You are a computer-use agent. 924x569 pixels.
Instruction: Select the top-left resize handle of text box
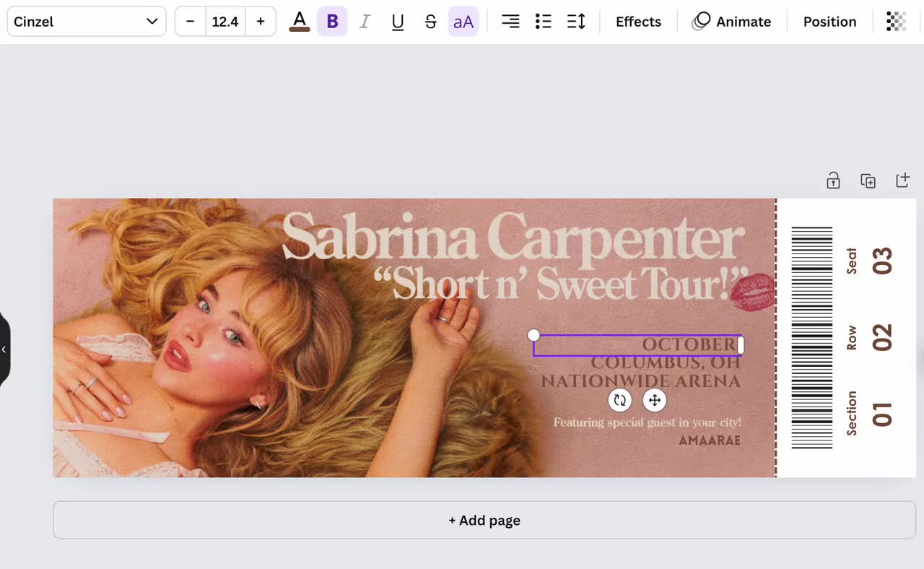click(x=533, y=335)
